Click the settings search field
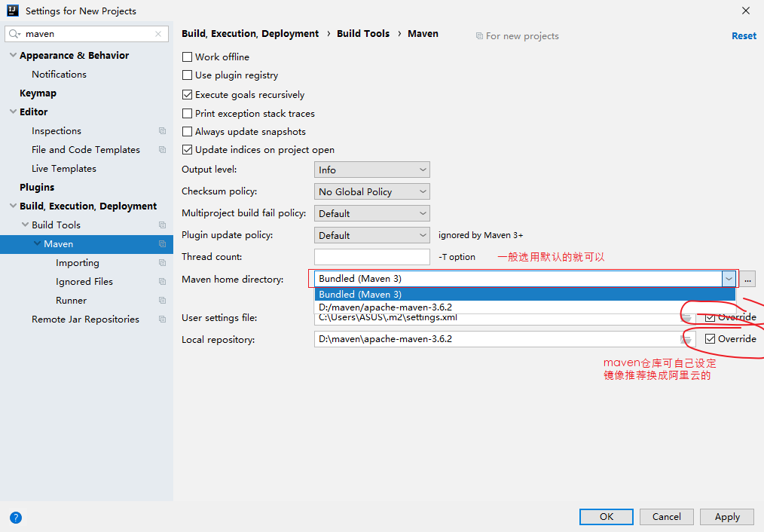This screenshot has height=532, width=764. (87, 34)
